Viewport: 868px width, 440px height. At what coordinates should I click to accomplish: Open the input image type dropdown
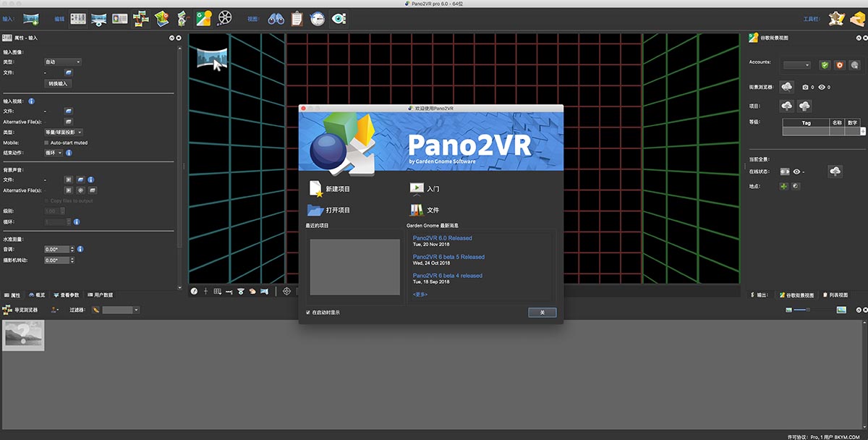click(x=63, y=62)
